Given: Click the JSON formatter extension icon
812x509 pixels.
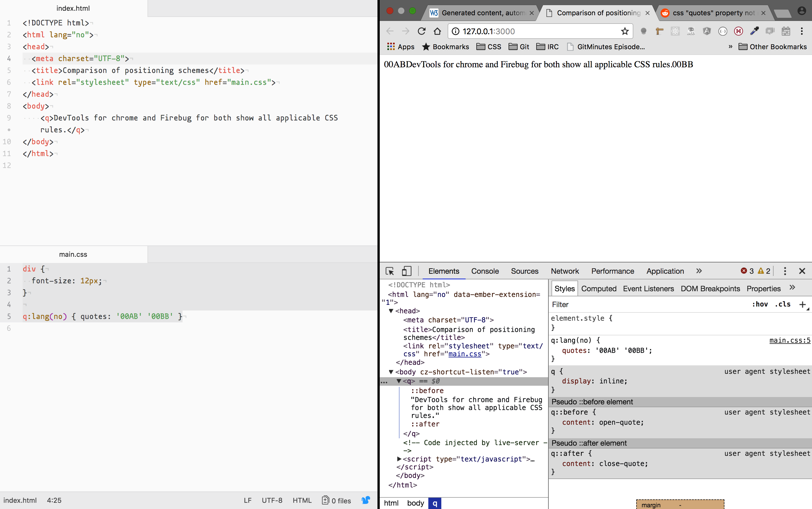Looking at the screenshot, I should click(722, 31).
